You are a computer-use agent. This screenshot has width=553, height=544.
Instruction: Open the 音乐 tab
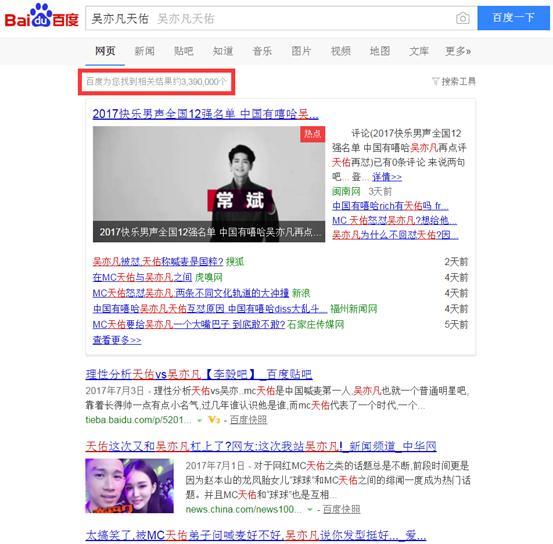click(x=262, y=51)
